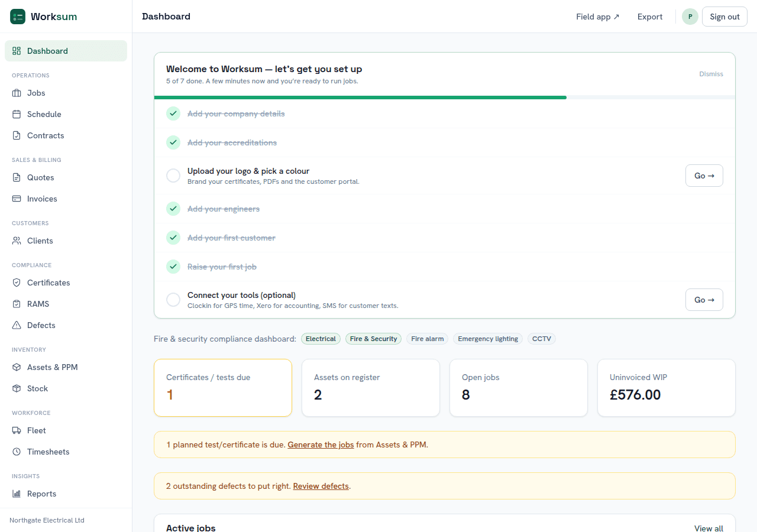Go to Contracts in sidebar
Viewport: 757px width, 532px height.
[66, 135]
